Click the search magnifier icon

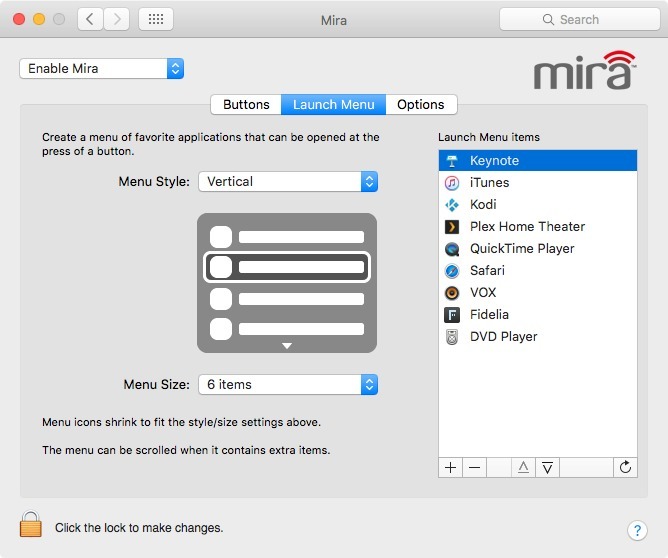[548, 20]
